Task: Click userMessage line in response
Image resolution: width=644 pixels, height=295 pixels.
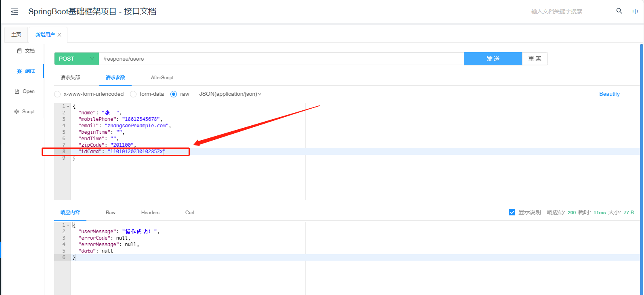Action: click(x=119, y=232)
